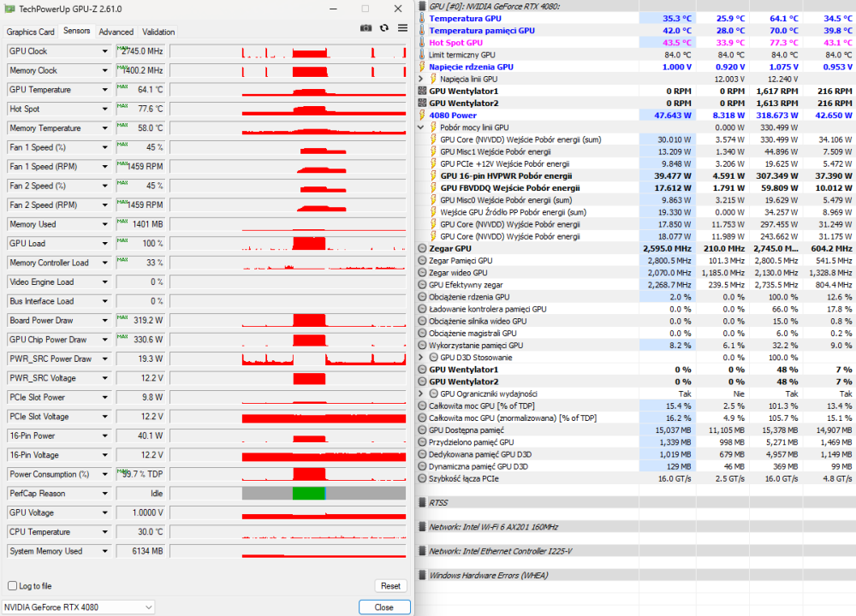Select Całkowita moc GPU [% of TDP] row

636,406
